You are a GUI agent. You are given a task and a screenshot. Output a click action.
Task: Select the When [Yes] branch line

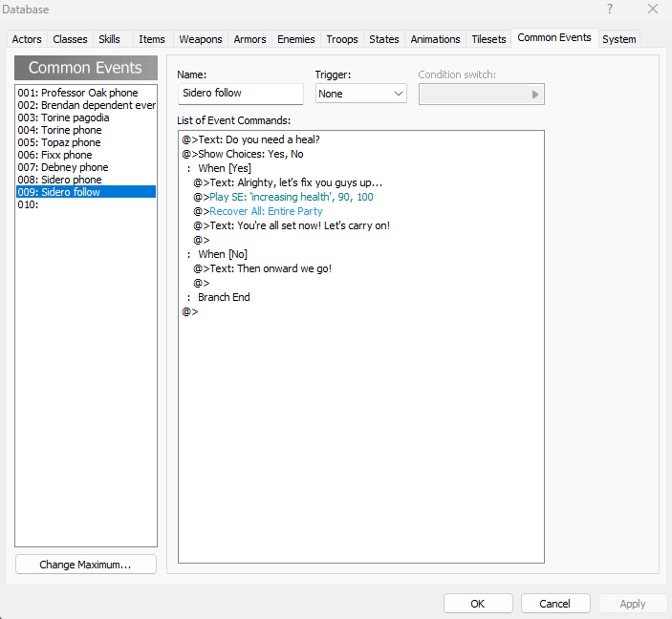pos(361,168)
